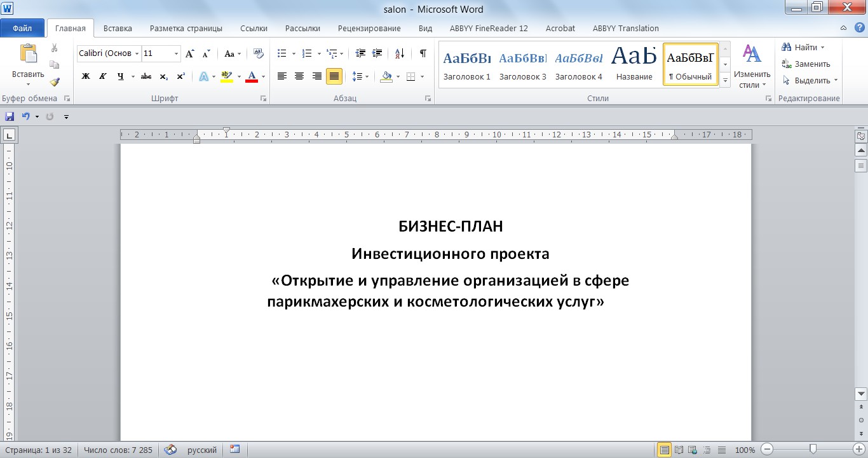
Task: Open the Файл tab
Action: (x=22, y=28)
